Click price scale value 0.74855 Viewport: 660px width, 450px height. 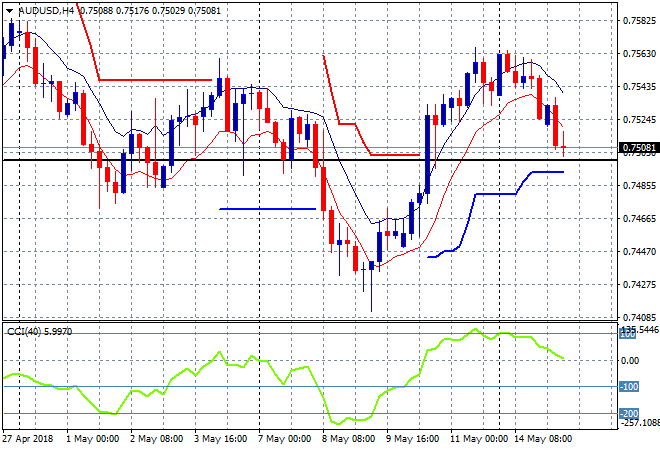(x=639, y=186)
